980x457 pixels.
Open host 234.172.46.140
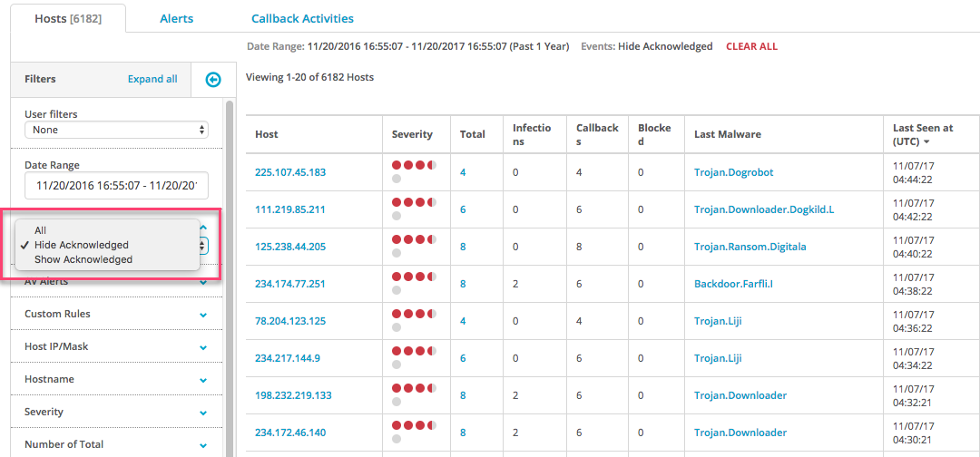pyautogui.click(x=290, y=432)
